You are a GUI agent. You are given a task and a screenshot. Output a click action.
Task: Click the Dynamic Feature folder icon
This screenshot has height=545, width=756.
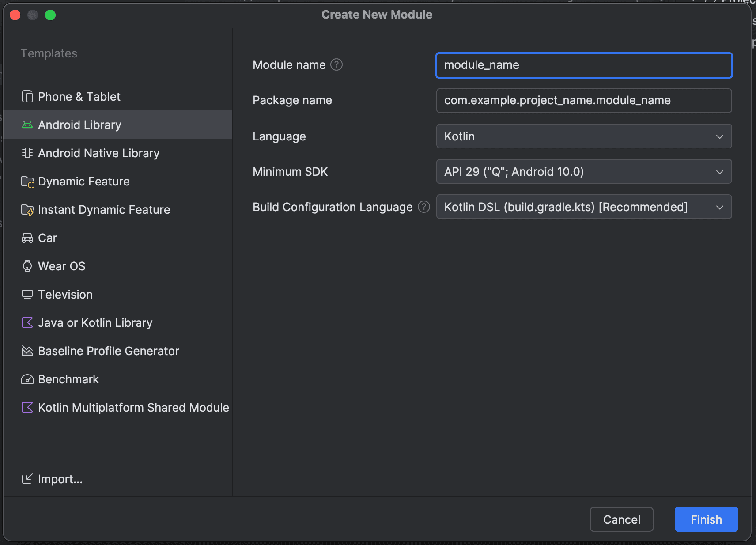27,182
